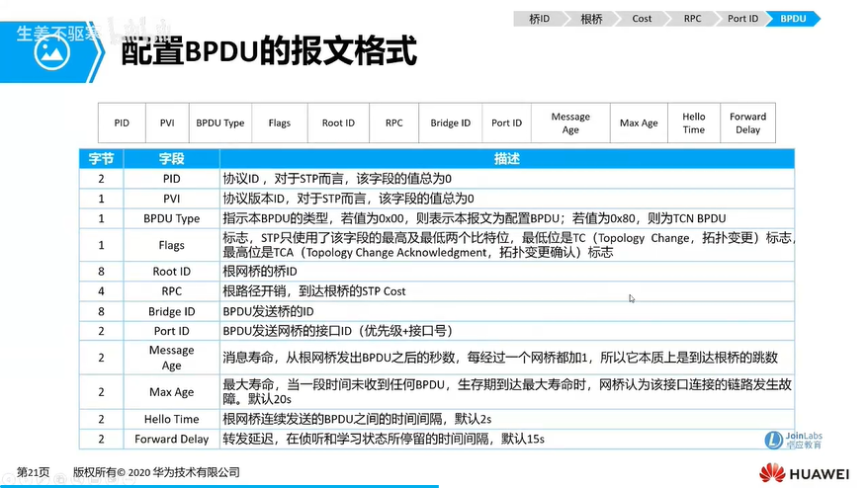Open the pen and laser pointer tools
Viewport: 868px width, 488px height.
pos(43,479)
